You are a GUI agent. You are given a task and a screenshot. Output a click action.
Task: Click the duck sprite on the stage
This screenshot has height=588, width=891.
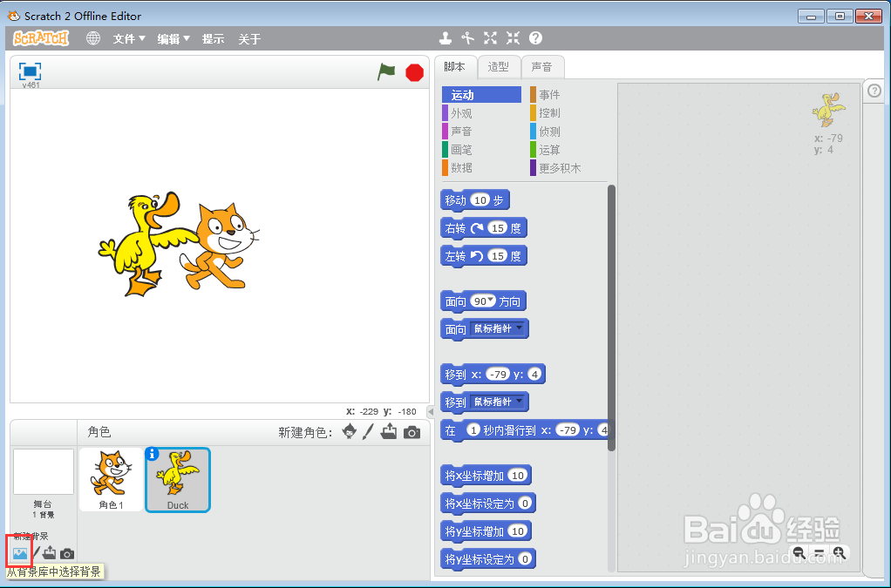139,244
